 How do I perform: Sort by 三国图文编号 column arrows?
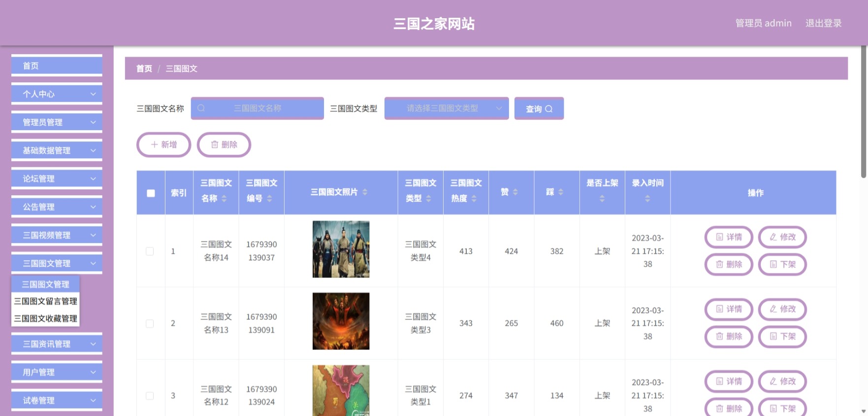coord(269,199)
